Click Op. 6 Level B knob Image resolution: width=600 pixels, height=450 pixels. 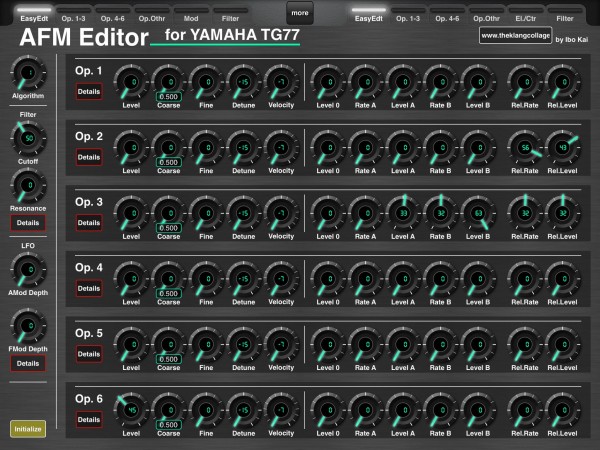point(478,410)
